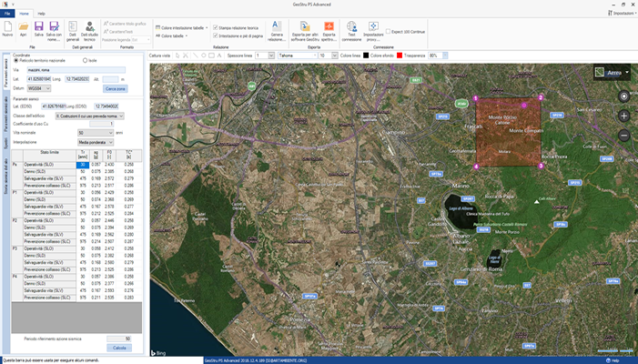Open Dati studio tecnico

point(89,31)
